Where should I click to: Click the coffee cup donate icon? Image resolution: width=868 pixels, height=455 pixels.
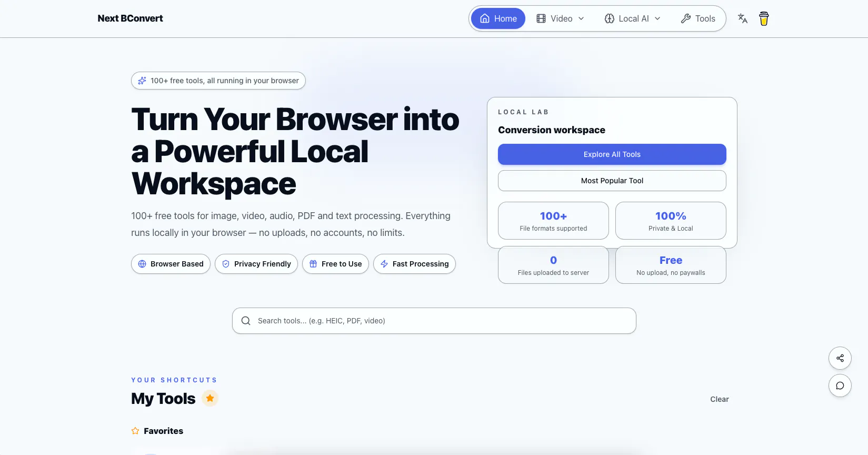tap(764, 18)
